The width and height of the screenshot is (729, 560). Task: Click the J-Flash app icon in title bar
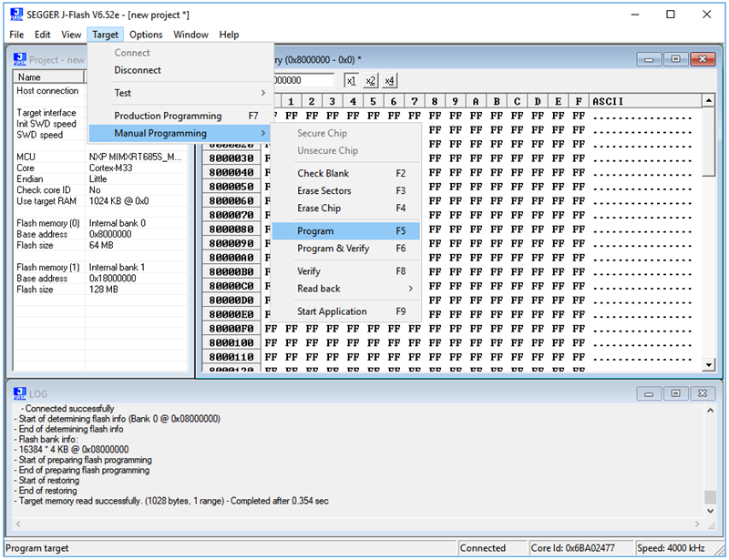pos(16,15)
